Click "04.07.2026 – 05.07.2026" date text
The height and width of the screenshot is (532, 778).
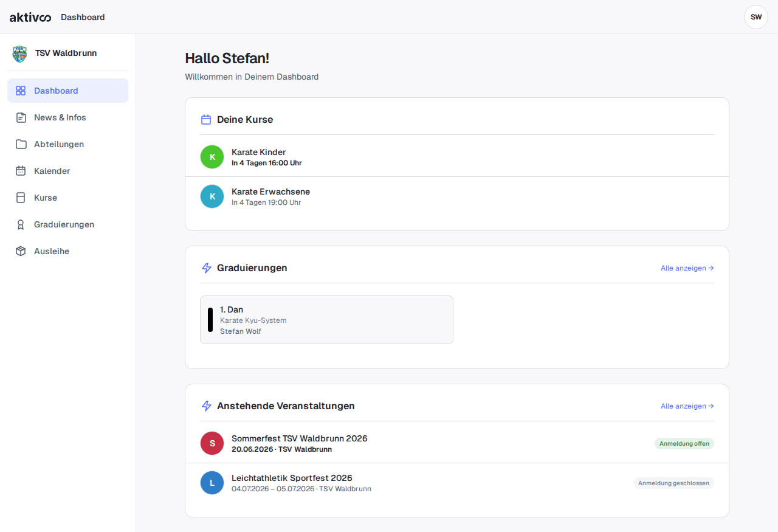pyautogui.click(x=273, y=489)
